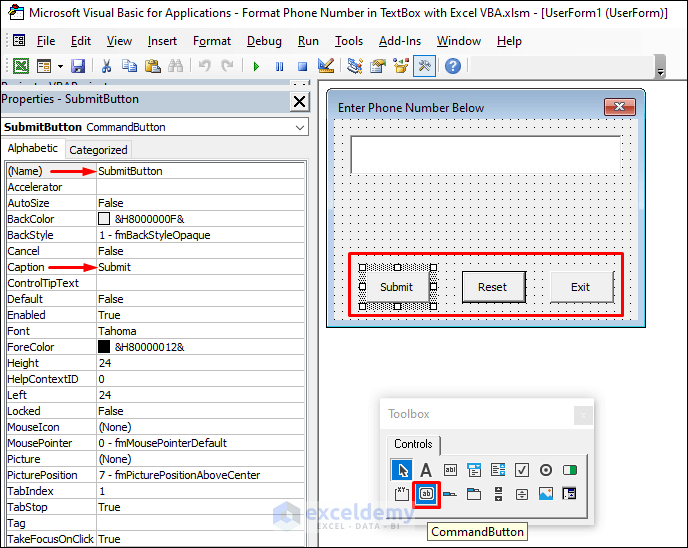Click the Reset stop square icon

point(302,67)
